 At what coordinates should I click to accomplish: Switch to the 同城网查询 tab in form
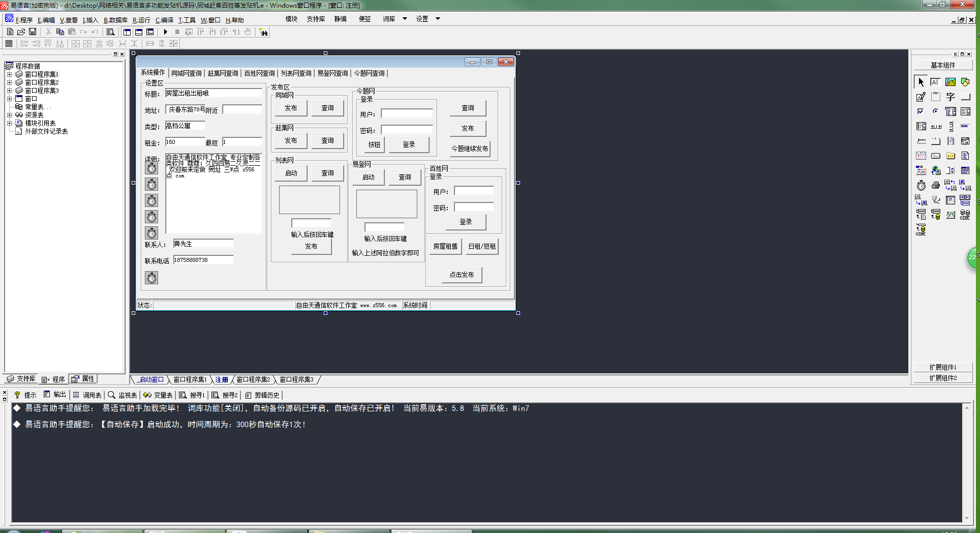click(x=186, y=73)
